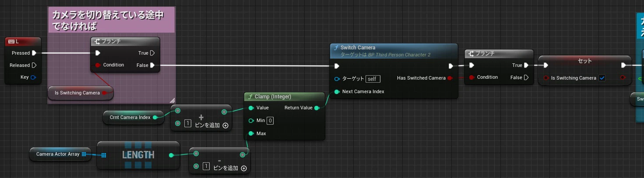The height and width of the screenshot is (178, 644).
Task: Click the value field on the subtract node
Action: click(x=206, y=166)
